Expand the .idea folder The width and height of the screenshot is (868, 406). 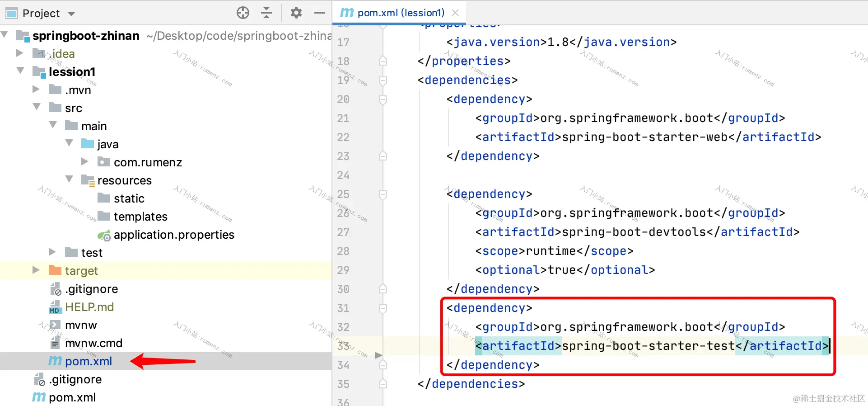click(x=19, y=53)
